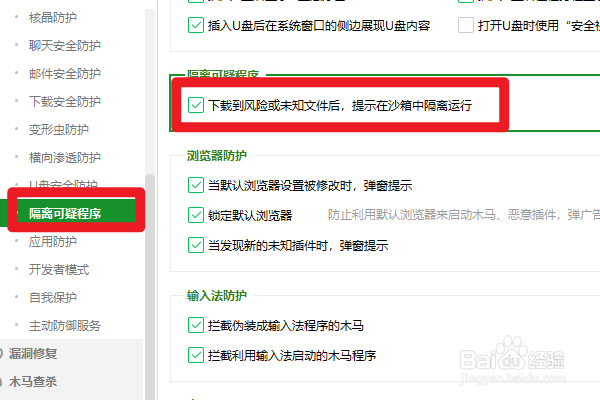Viewport: 600px width, 400px height.
Task: Open 横向渗透防护 sidebar entry
Action: pos(65,157)
